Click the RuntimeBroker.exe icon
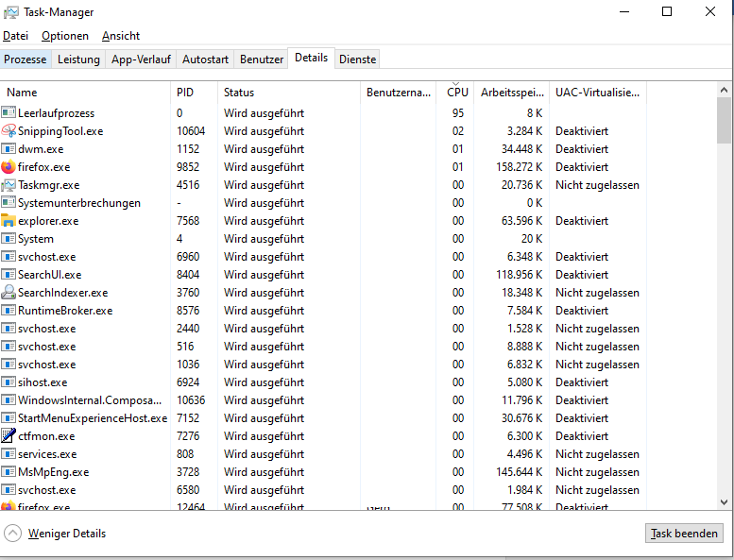Screen dimensions: 734x560 (9, 310)
